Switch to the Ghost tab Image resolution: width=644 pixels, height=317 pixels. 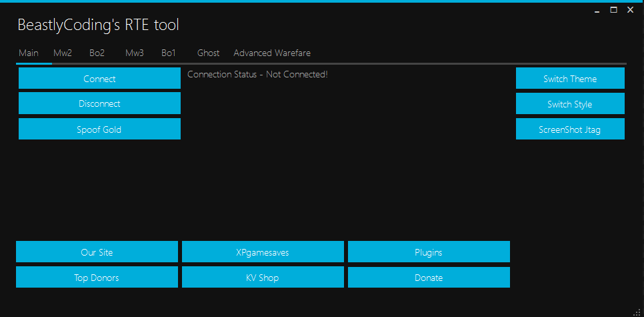click(209, 53)
